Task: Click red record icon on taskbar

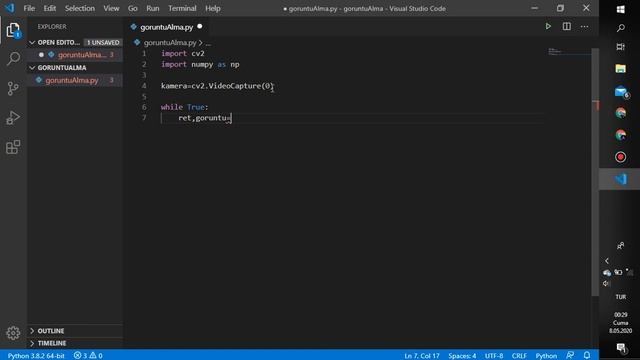Action: click(x=620, y=157)
